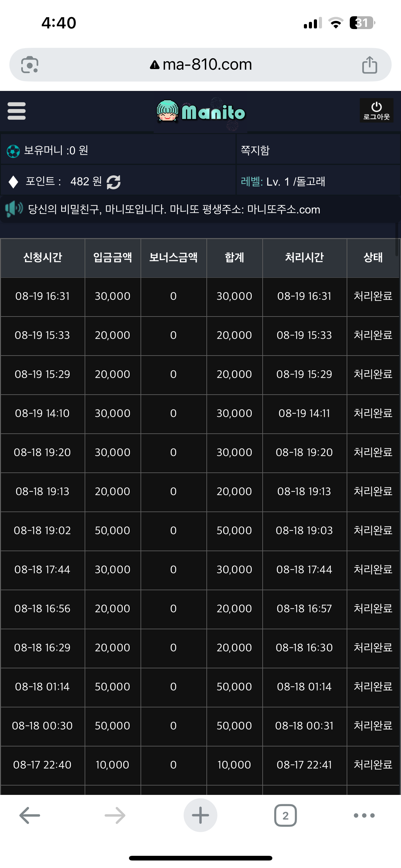Tap the megaphone announcement icon
The image size is (401, 868).
point(14,209)
